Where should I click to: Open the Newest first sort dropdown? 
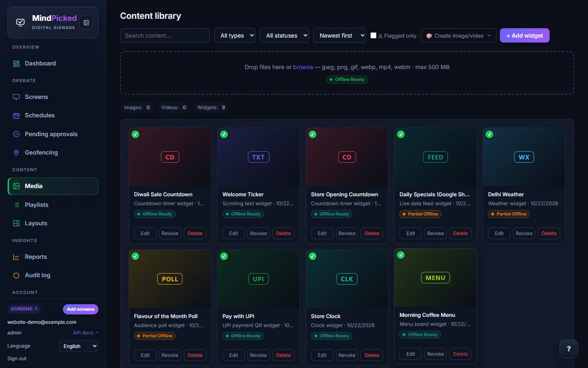tap(340, 36)
